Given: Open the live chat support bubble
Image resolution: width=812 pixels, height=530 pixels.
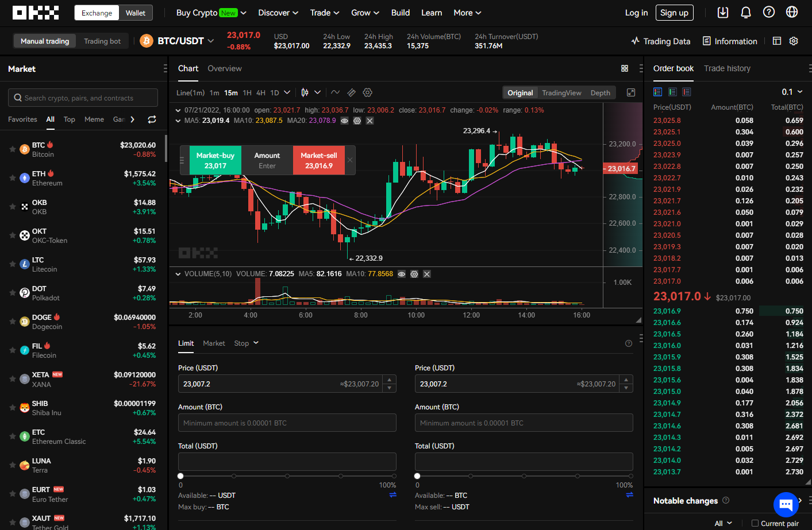Looking at the screenshot, I should (786, 505).
